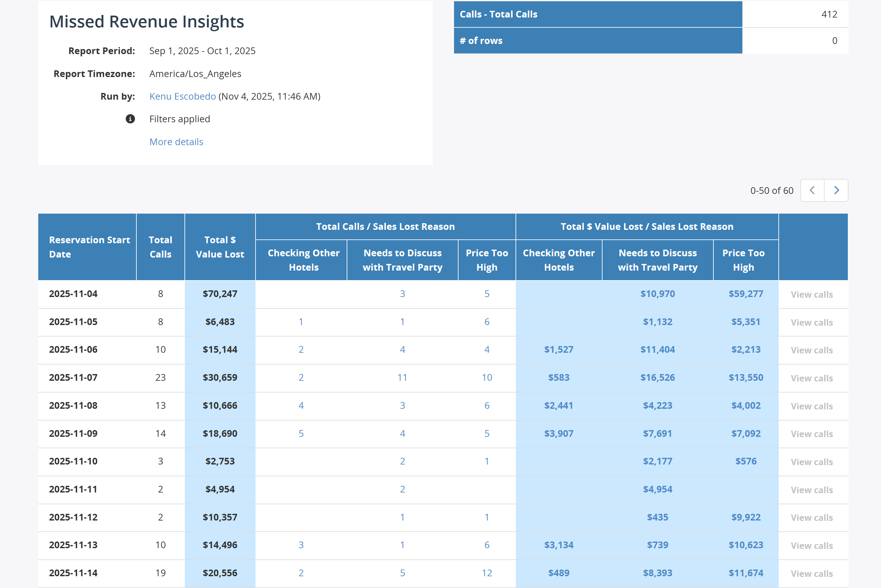Image resolution: width=881 pixels, height=588 pixels.
Task: Open the More details link
Action: coord(176,142)
